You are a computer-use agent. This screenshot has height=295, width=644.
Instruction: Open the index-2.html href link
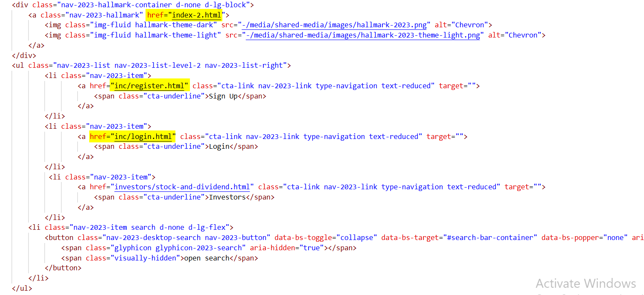(197, 15)
